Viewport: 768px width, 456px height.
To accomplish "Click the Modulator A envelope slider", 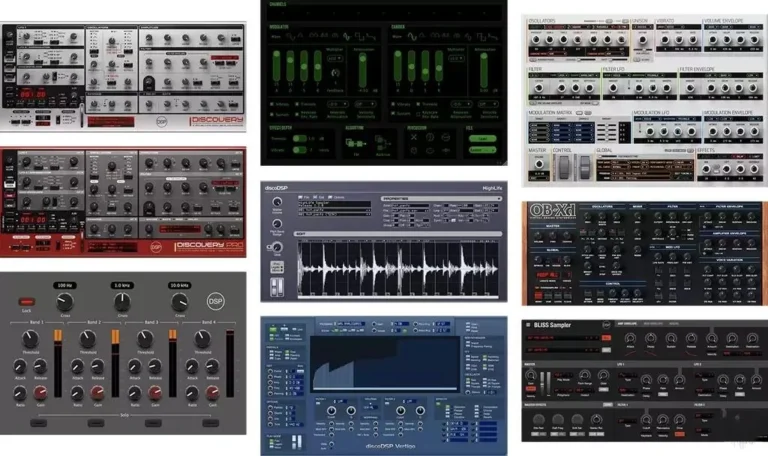I will (x=276, y=65).
